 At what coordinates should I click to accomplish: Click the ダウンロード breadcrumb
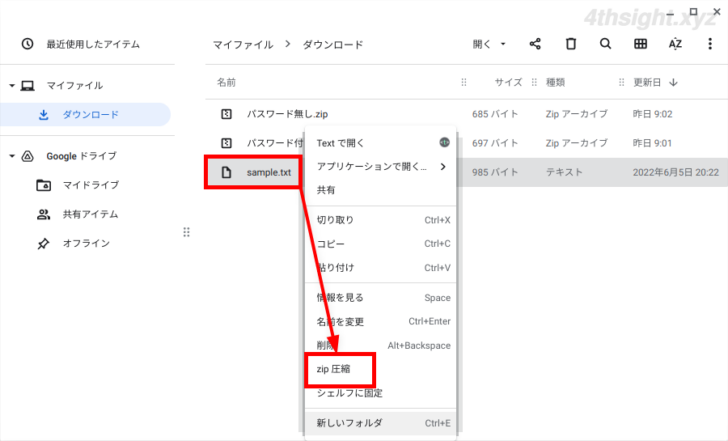click(x=333, y=45)
